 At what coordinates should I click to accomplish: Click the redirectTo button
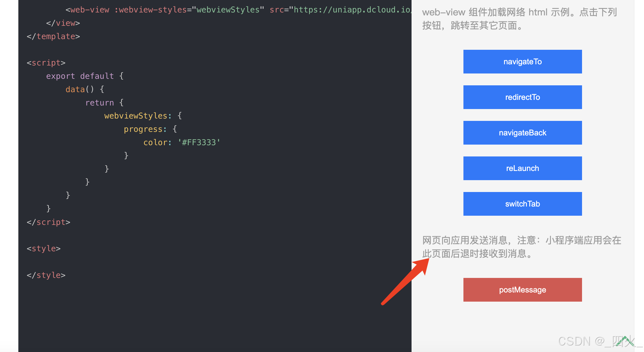click(522, 97)
